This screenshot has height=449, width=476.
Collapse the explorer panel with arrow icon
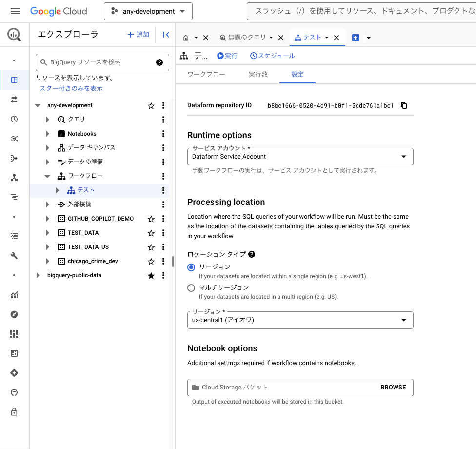coord(166,35)
